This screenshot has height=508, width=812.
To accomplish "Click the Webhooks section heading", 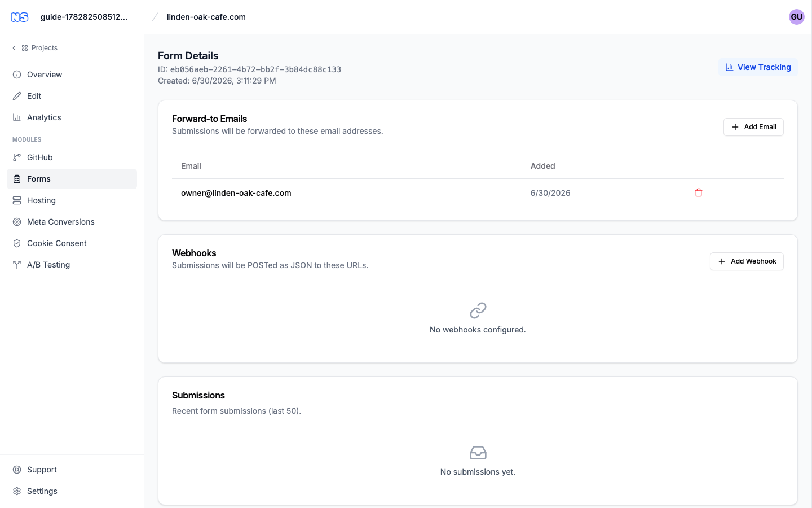I will coord(194,253).
